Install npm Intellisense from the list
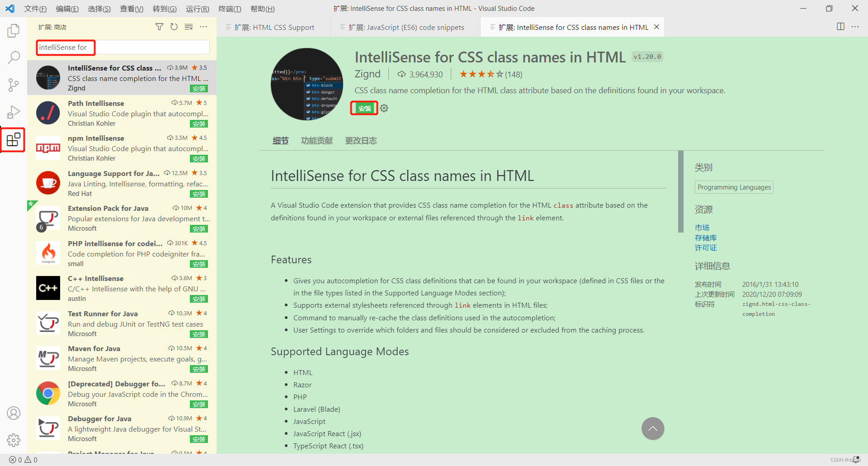The width and height of the screenshot is (868, 466). click(x=199, y=159)
